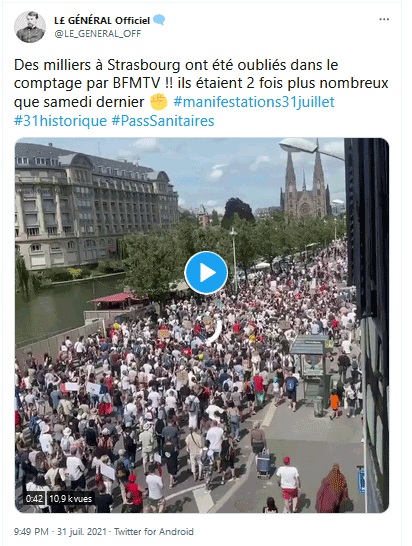Viewport: 412px width, 546px height.
Task: Visit the @LE_GENERAL_OFF handle link
Action: coord(98,33)
